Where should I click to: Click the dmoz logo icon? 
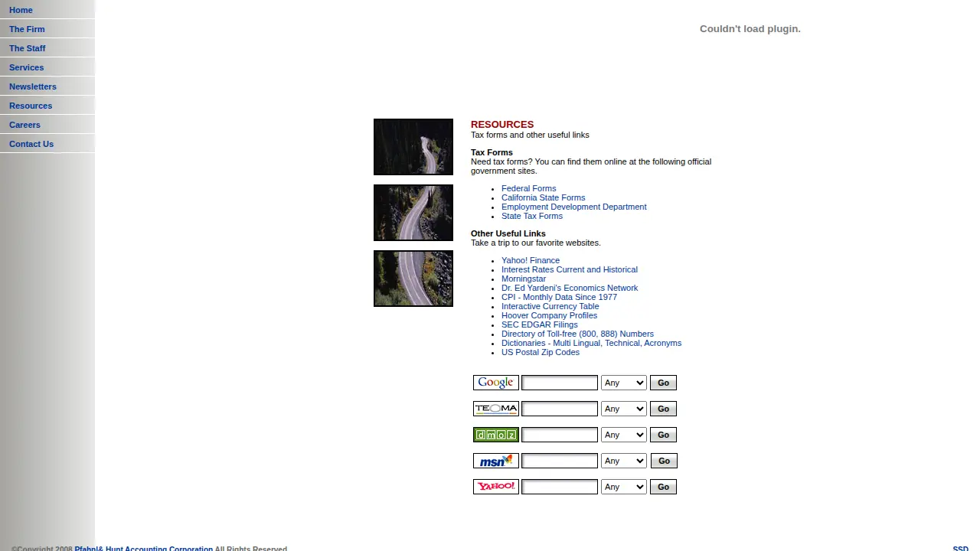[496, 435]
